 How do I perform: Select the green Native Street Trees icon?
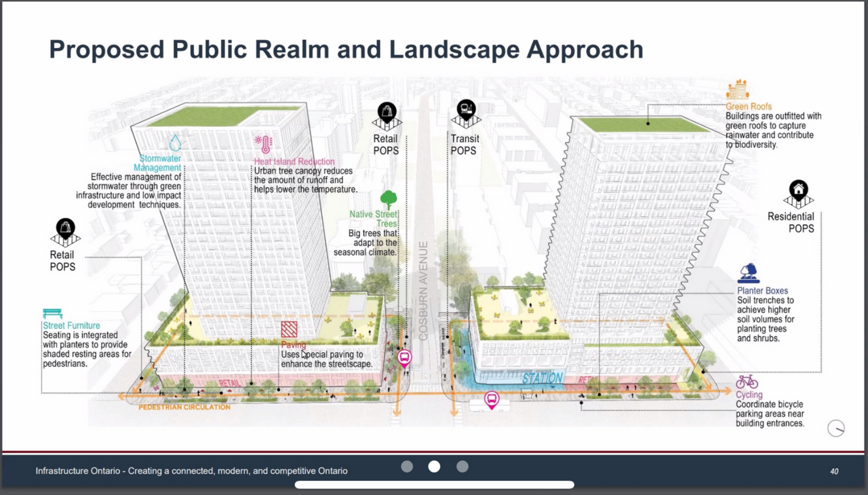(388, 199)
